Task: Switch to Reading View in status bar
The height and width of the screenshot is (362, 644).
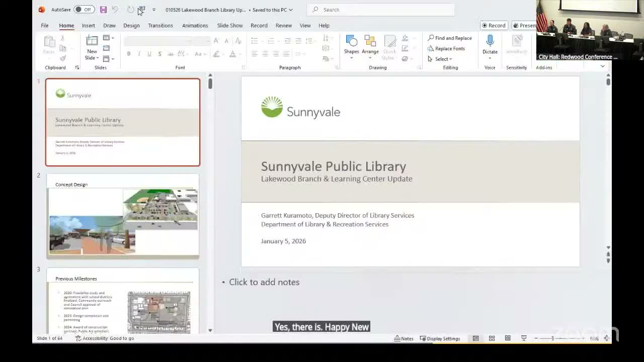Action: click(x=508, y=338)
